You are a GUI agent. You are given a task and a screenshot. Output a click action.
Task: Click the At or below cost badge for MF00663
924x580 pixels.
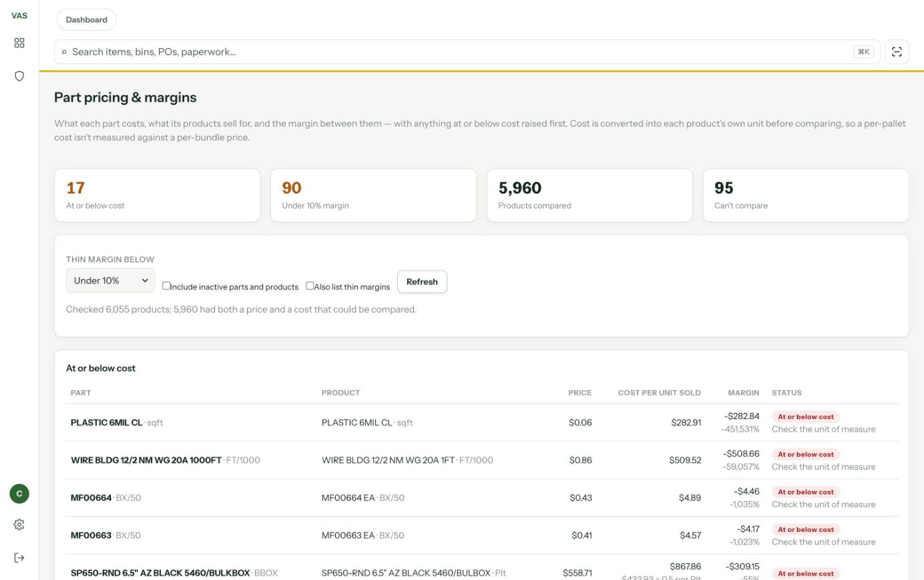click(x=806, y=529)
